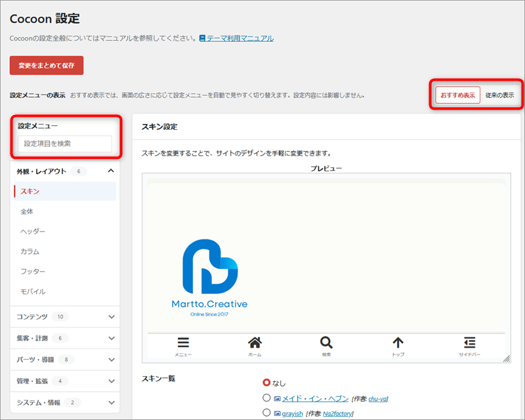The height and width of the screenshot is (420, 525).
Task: Select the なし skin radio button
Action: click(266, 383)
